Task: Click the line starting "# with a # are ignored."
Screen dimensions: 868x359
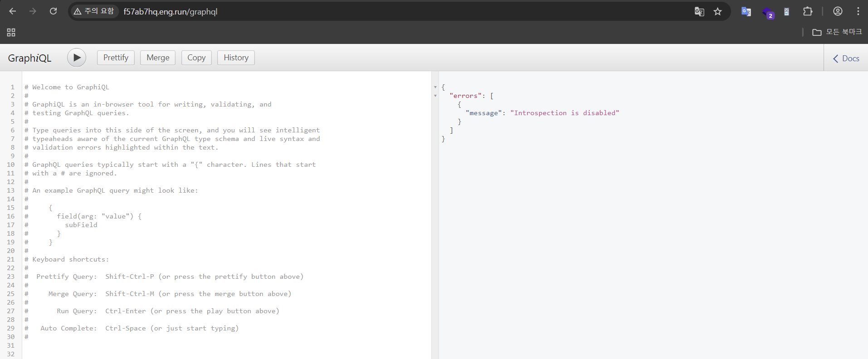Action: pyautogui.click(x=71, y=173)
